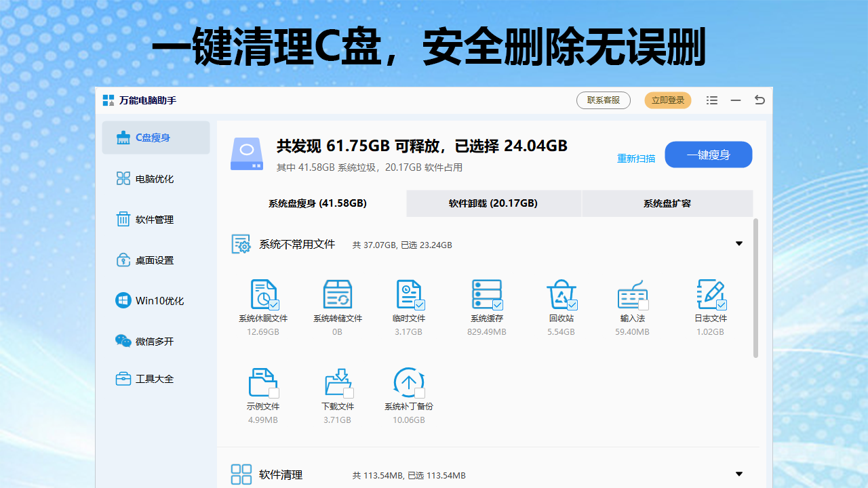
Task: Uncheck the 系统缓存 checkbox
Action: [498, 305]
